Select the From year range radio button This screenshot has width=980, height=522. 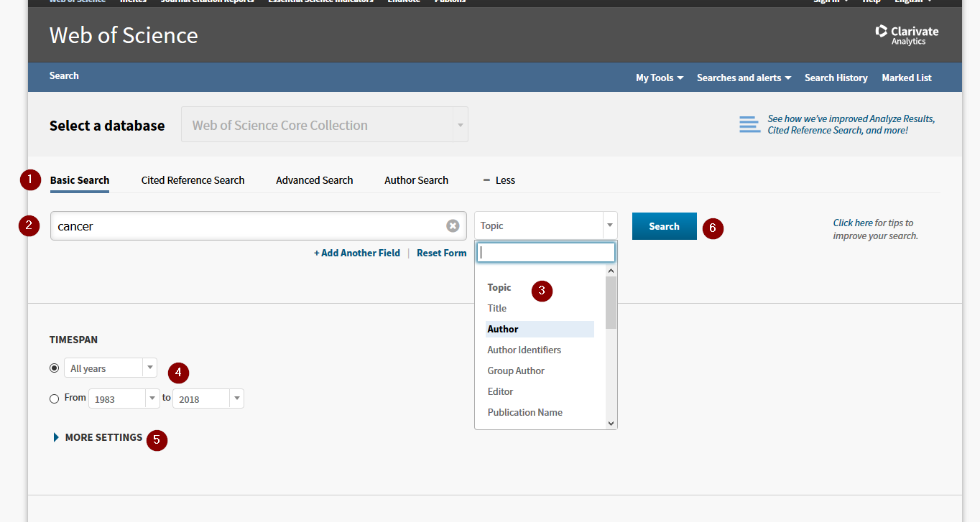pyautogui.click(x=55, y=399)
